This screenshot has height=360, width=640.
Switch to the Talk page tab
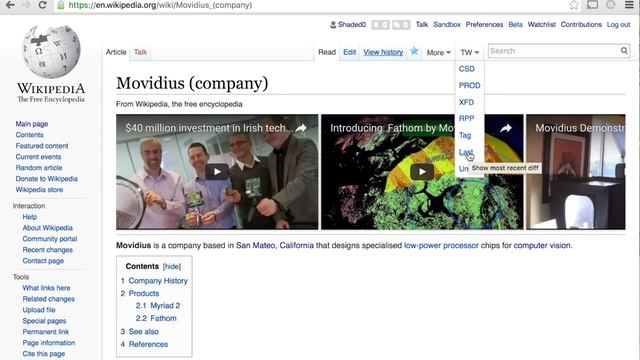tap(140, 52)
